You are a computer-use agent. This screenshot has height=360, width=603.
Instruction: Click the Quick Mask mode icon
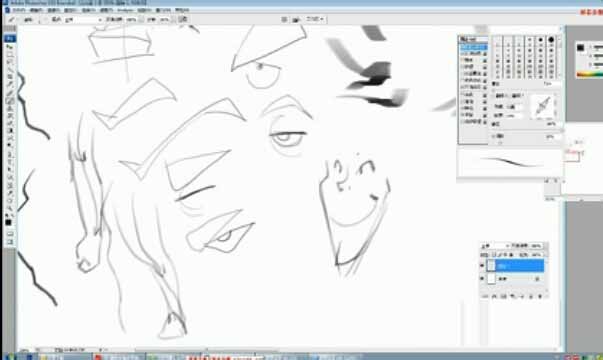pyautogui.click(x=10, y=233)
